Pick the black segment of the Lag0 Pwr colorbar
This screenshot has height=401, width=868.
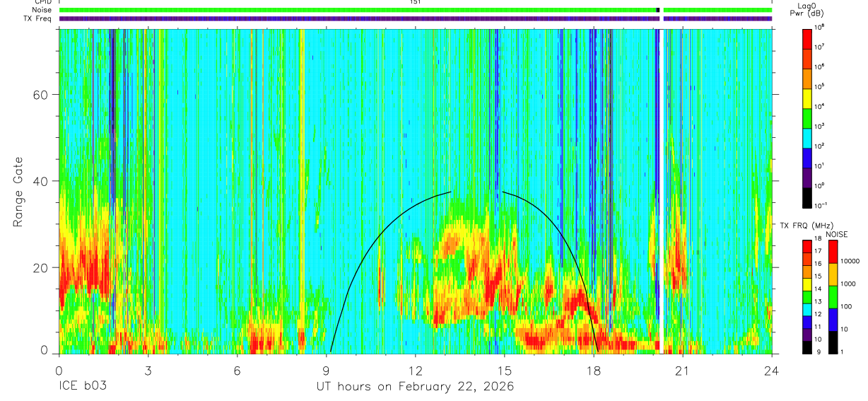point(807,197)
